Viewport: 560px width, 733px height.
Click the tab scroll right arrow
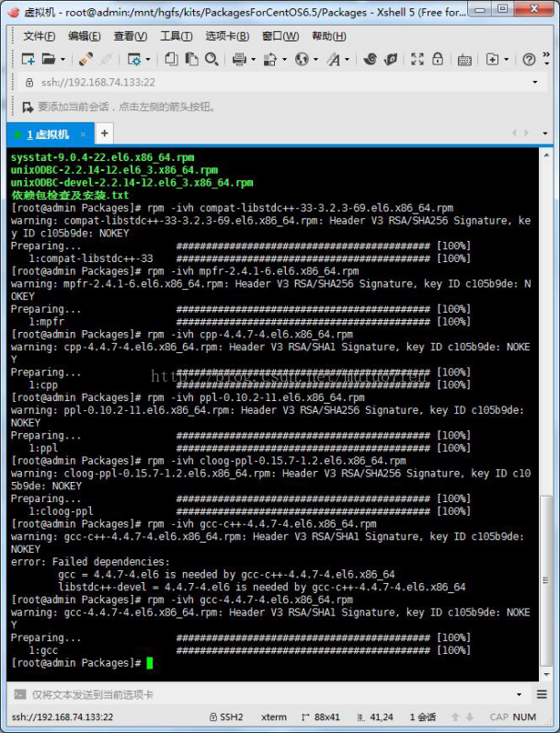click(x=527, y=133)
